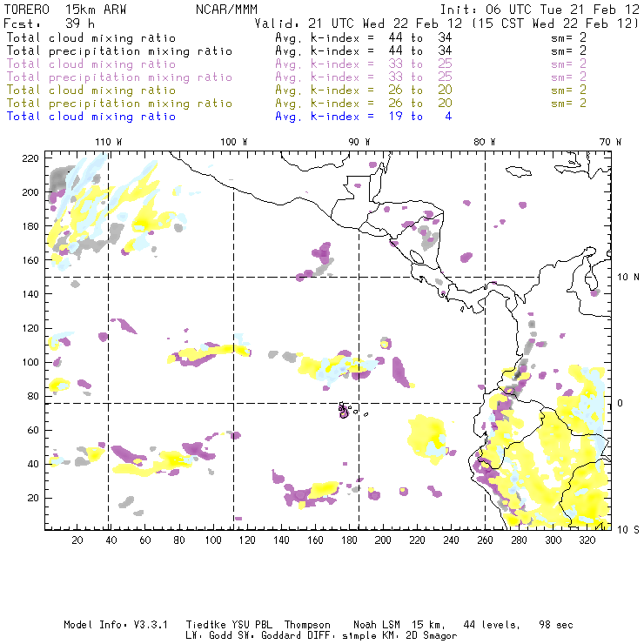Screen dimensions: 644x644
Task: Click the 'TORERO 15km ARW' title text
Action: point(65,10)
